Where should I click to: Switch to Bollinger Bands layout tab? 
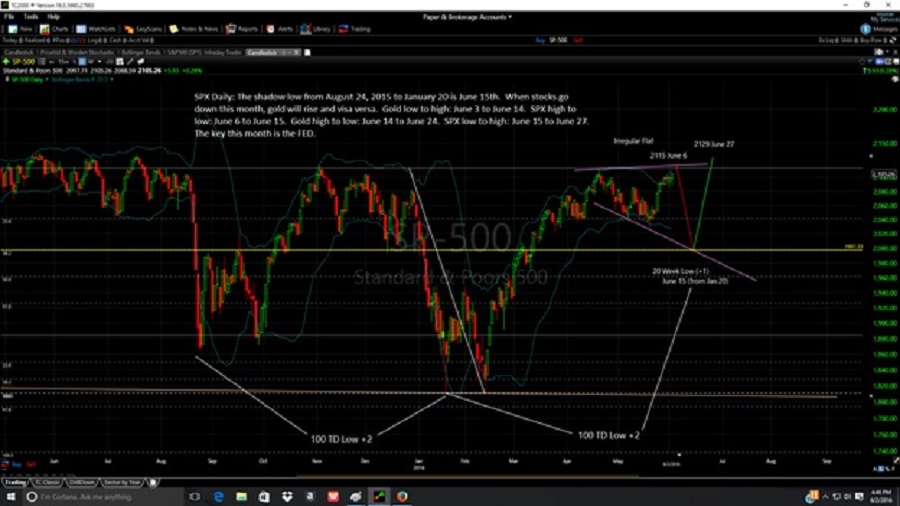coord(141,52)
